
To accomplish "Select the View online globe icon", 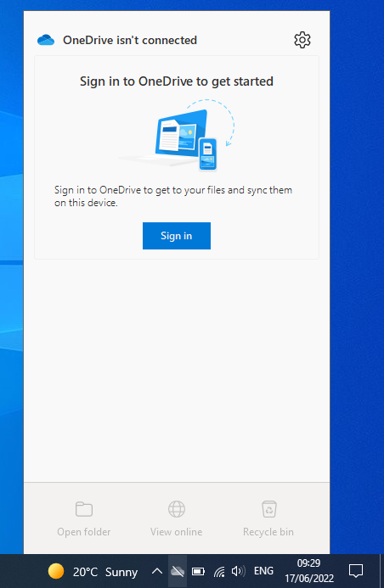I will (177, 509).
